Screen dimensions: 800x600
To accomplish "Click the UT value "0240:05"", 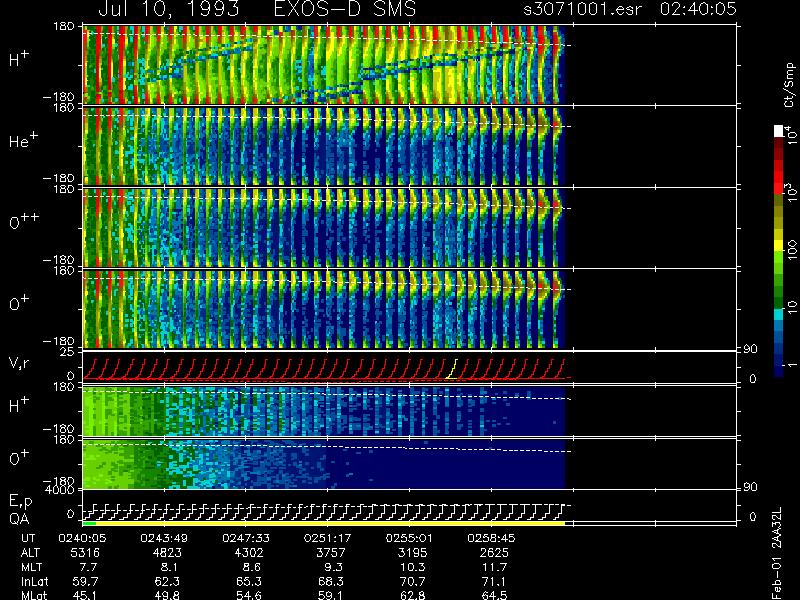I will [82, 538].
